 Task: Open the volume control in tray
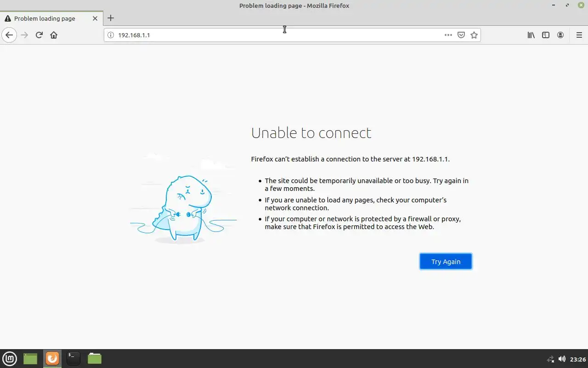point(562,359)
